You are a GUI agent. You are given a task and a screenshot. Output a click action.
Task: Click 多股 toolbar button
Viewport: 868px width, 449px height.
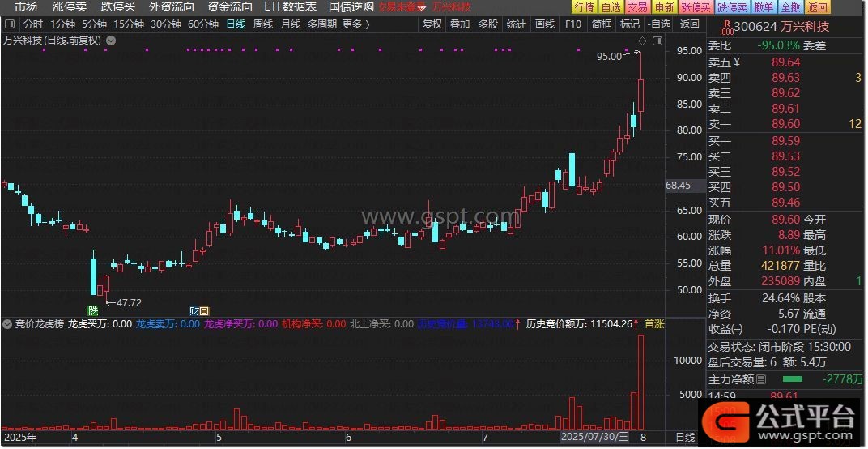(487, 24)
